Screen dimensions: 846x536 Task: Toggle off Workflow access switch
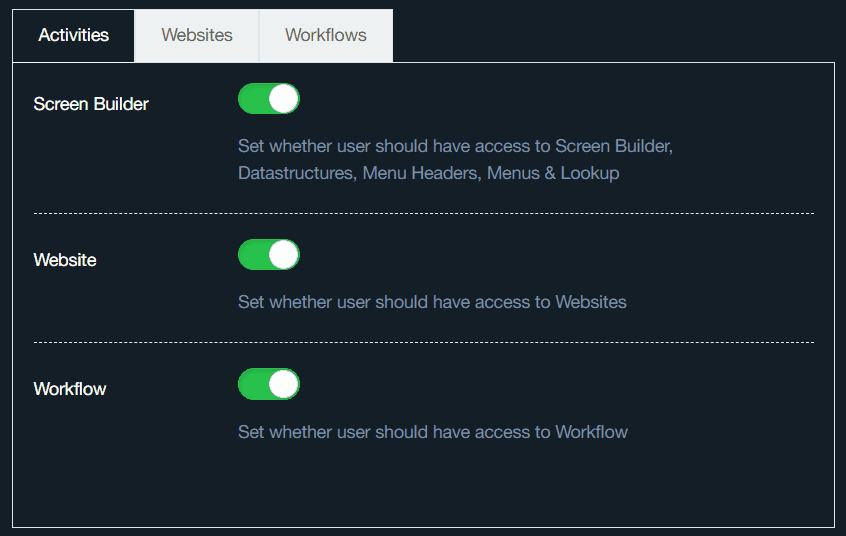click(268, 384)
